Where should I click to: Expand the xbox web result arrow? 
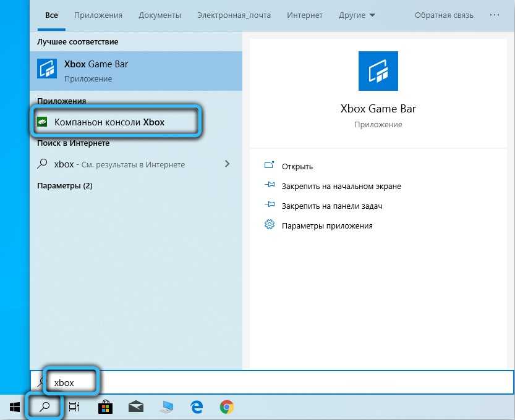[x=227, y=164]
